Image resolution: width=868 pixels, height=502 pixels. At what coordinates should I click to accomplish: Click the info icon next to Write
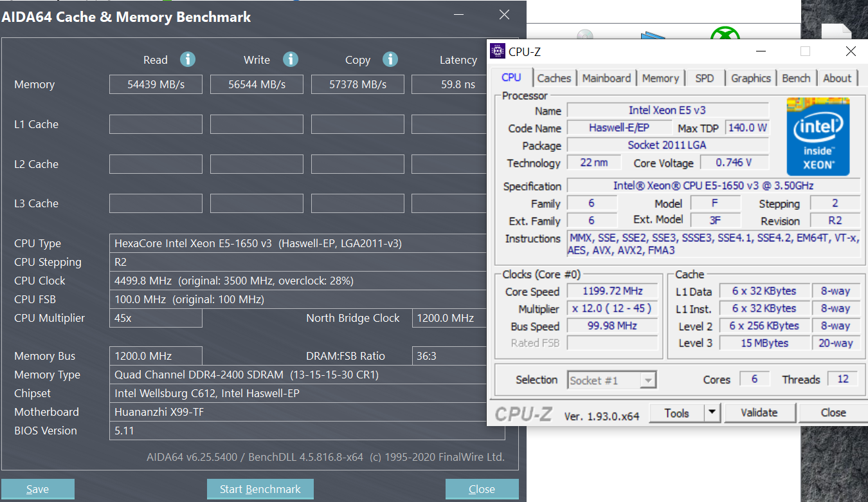291,60
